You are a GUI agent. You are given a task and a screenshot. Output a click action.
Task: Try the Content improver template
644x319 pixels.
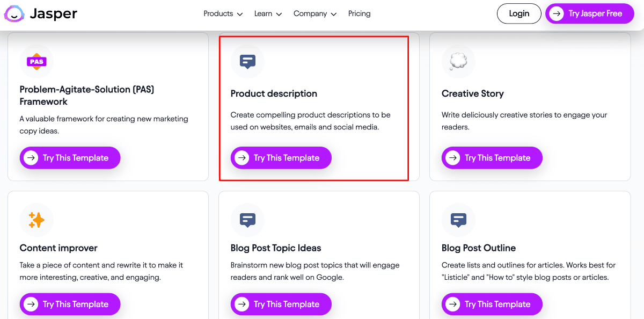[x=70, y=304]
